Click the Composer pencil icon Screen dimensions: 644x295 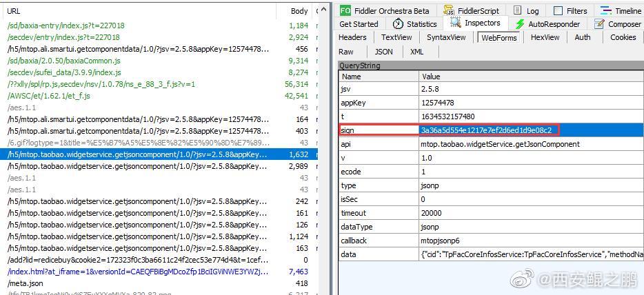[x=599, y=24]
